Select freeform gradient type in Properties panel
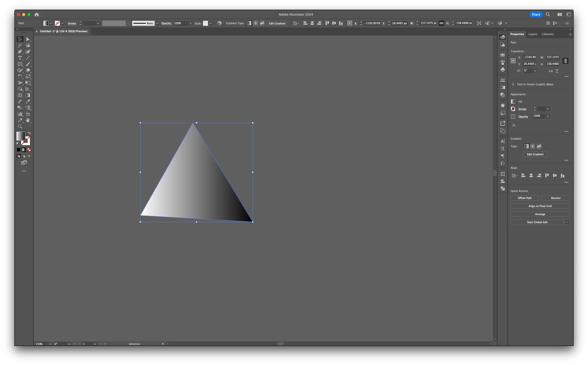Viewport: 588px width, 365px height. coord(539,146)
